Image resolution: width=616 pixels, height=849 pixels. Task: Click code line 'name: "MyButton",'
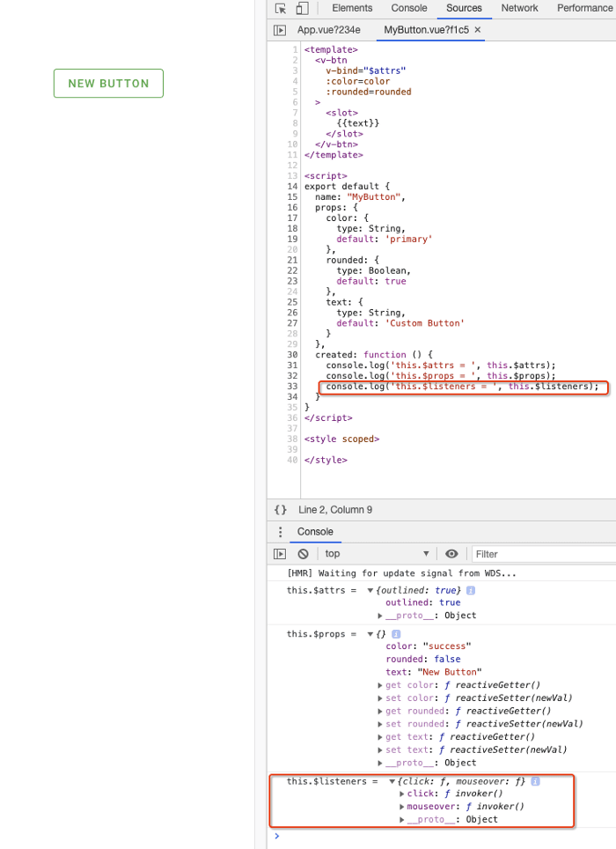pyautogui.click(x=360, y=197)
